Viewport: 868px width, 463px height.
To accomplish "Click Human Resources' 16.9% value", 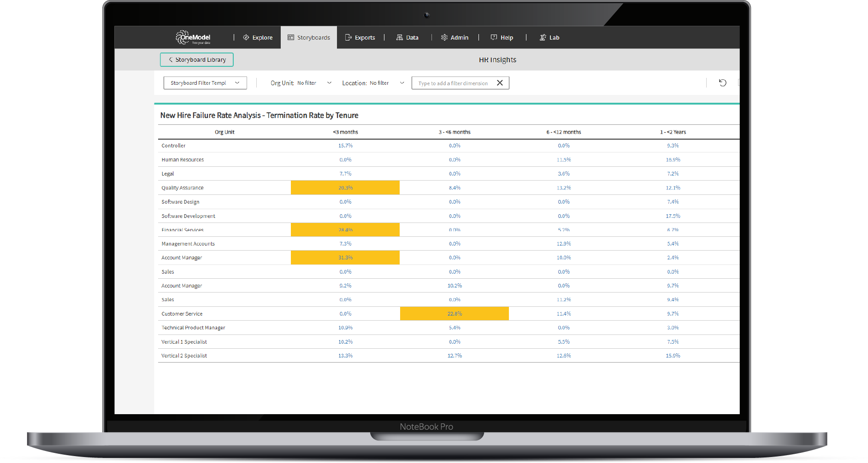I will click(673, 159).
